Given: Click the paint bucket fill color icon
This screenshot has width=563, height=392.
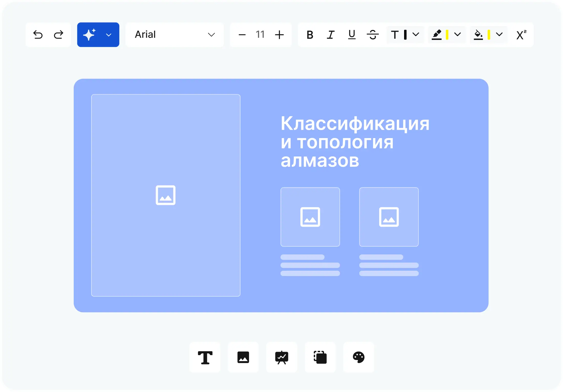Looking at the screenshot, I should pyautogui.click(x=478, y=35).
